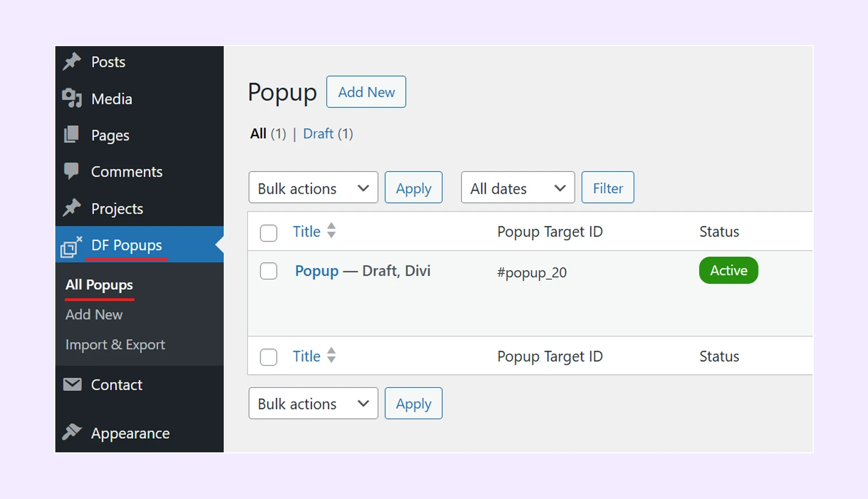Click the Media library icon

(x=72, y=98)
